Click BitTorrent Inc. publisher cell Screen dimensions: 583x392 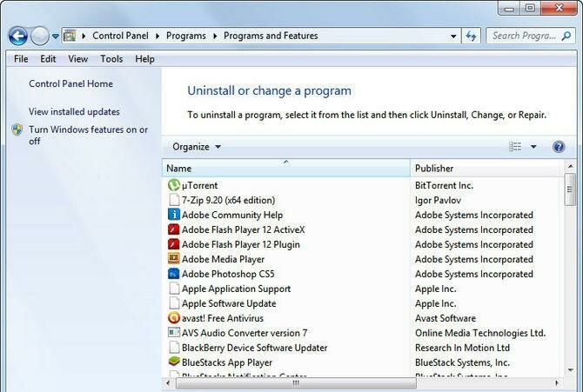click(x=444, y=185)
